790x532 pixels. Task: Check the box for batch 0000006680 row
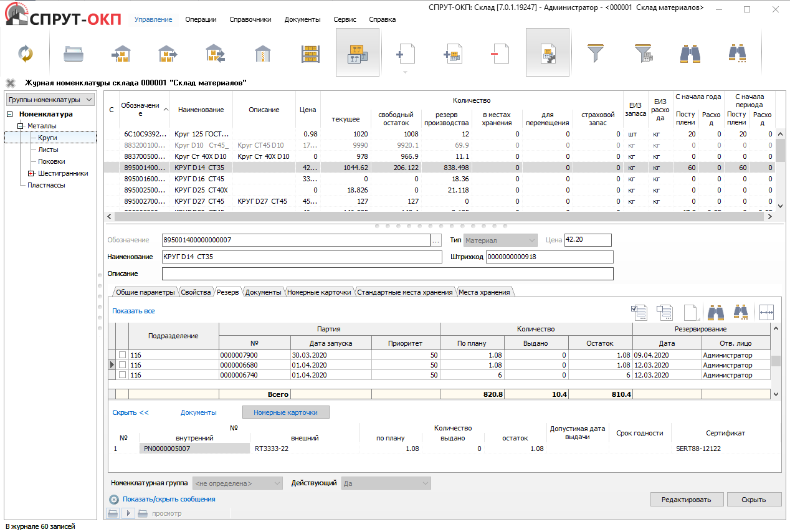click(x=122, y=365)
